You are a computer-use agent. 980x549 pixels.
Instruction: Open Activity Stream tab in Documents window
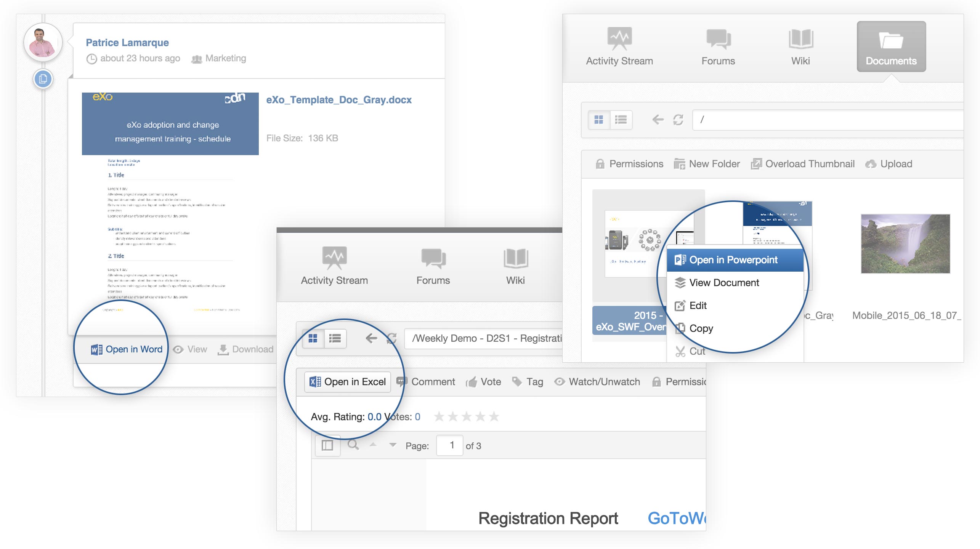(x=619, y=46)
